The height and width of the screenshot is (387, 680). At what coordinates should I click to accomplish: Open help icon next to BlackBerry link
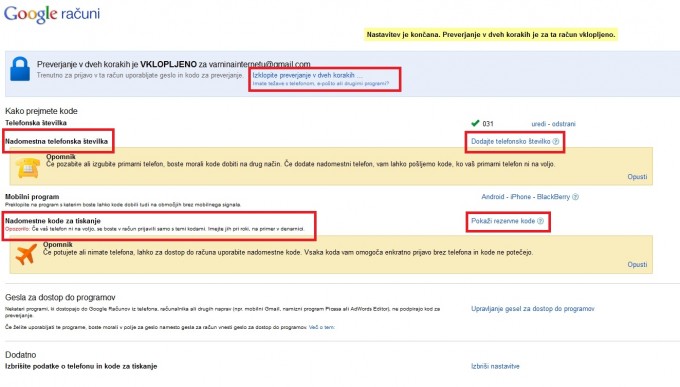coord(575,197)
